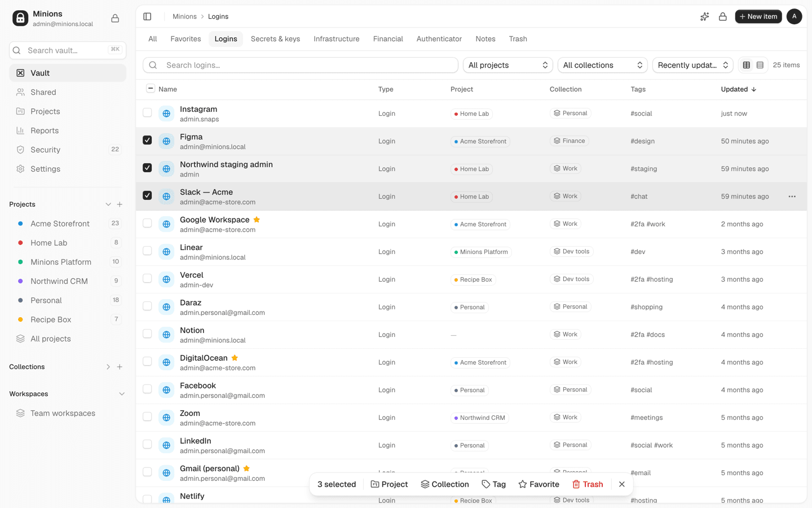Open the Authenticator tab
Image resolution: width=812 pixels, height=508 pixels.
click(439, 39)
